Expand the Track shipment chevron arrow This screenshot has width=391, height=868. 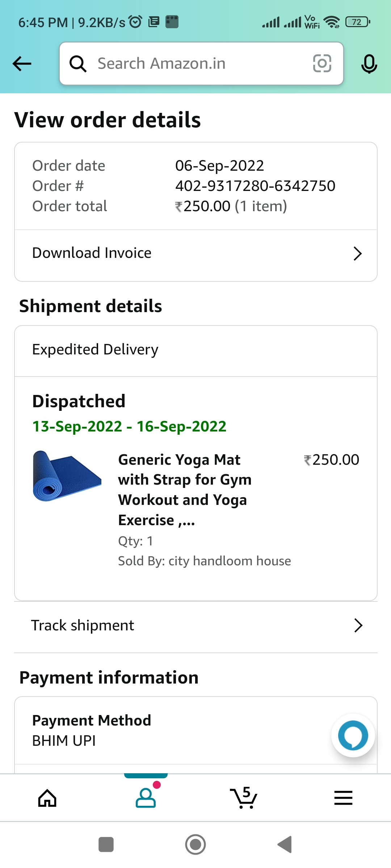[x=358, y=625]
